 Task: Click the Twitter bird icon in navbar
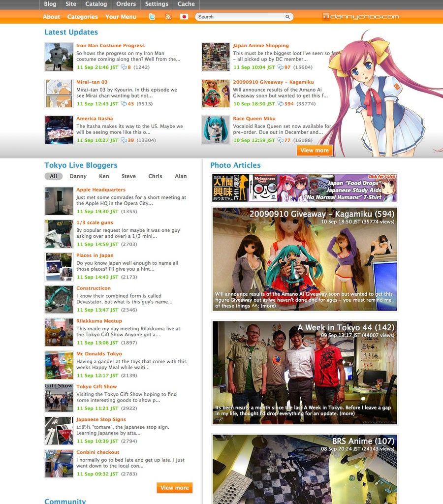[x=152, y=17]
